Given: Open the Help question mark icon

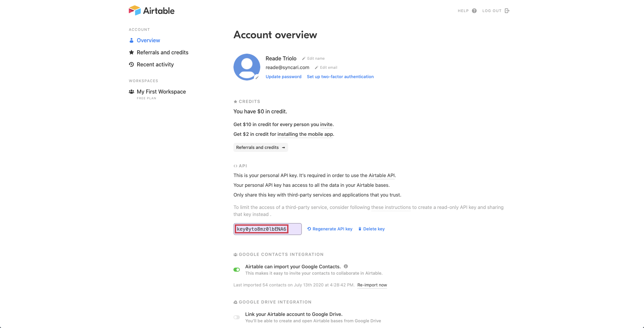Looking at the screenshot, I should [x=474, y=11].
